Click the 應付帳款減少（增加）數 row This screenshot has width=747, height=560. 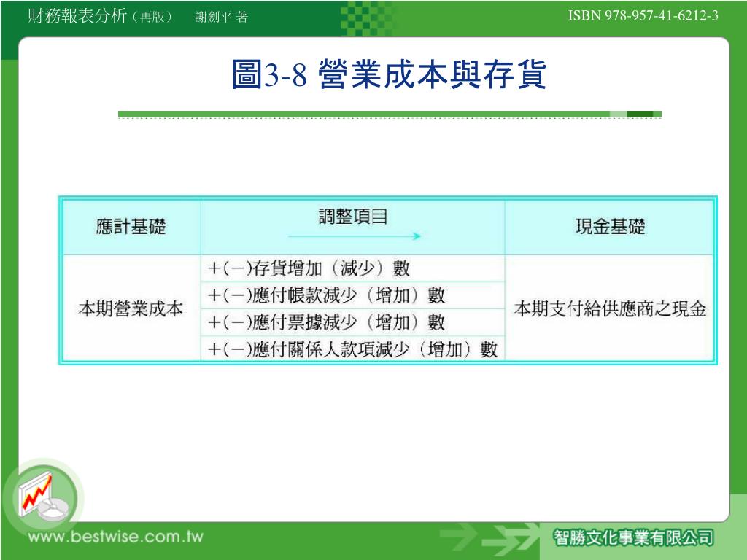tap(353, 295)
